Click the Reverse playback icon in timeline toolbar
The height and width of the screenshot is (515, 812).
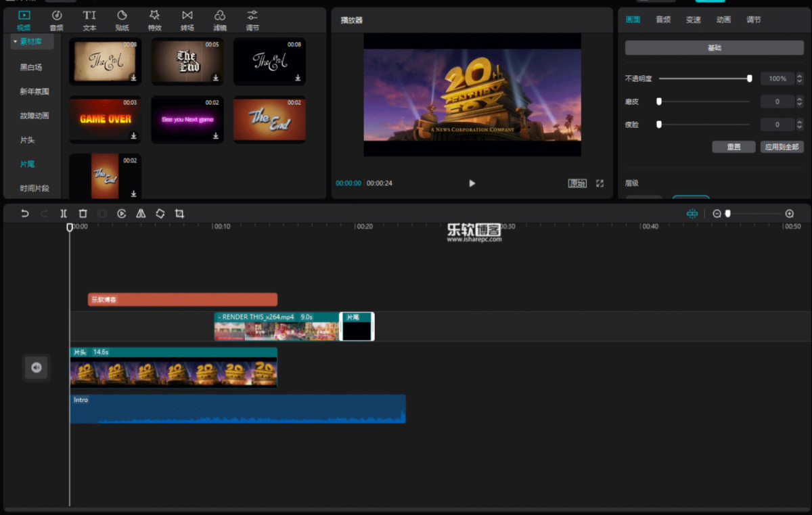point(122,213)
